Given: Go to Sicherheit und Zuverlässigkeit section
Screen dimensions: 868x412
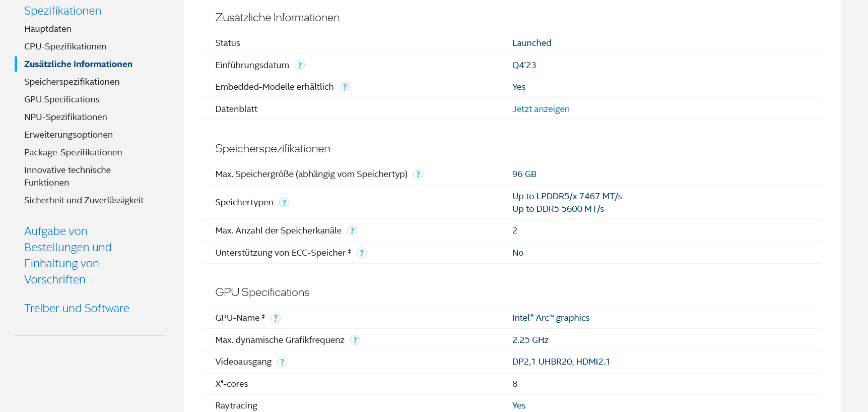Looking at the screenshot, I should point(84,200).
